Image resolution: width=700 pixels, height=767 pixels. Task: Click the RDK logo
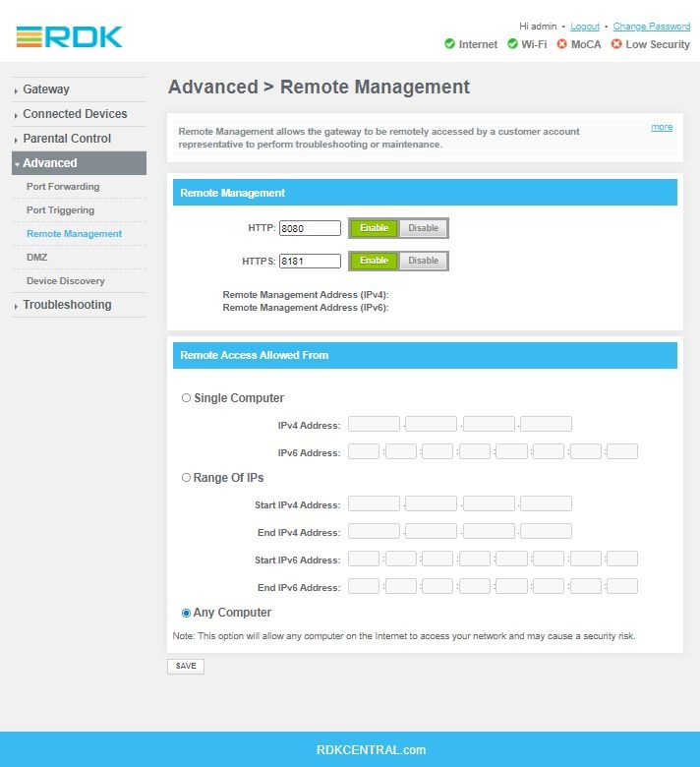(x=70, y=37)
